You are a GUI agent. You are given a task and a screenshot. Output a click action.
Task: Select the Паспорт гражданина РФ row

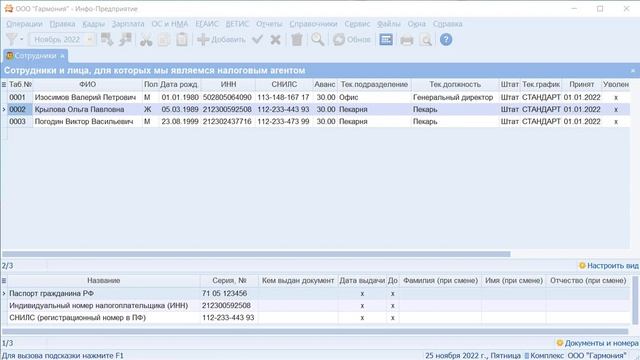pyautogui.click(x=318, y=293)
